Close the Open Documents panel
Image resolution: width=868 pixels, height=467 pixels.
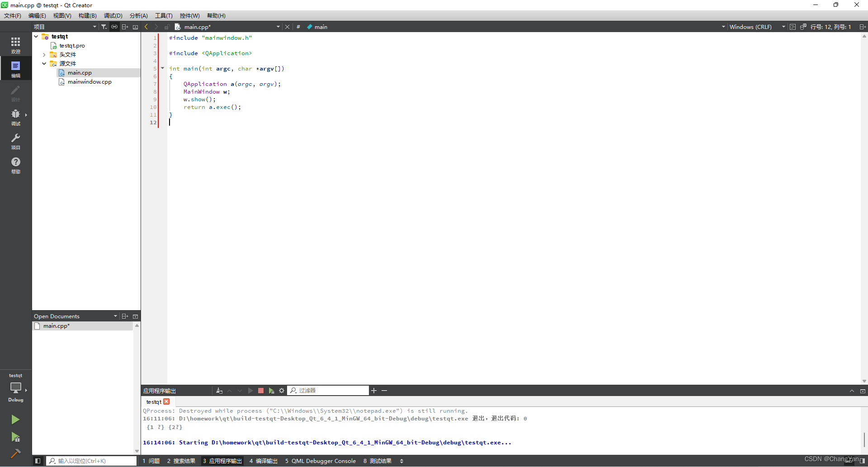(x=135, y=316)
